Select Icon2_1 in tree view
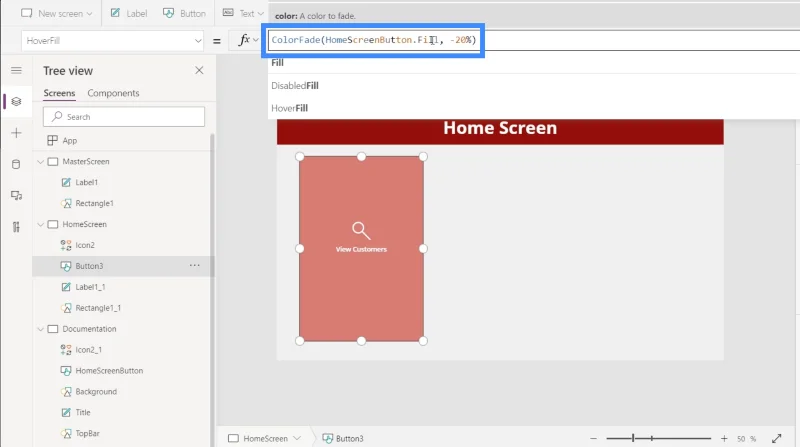 point(88,350)
